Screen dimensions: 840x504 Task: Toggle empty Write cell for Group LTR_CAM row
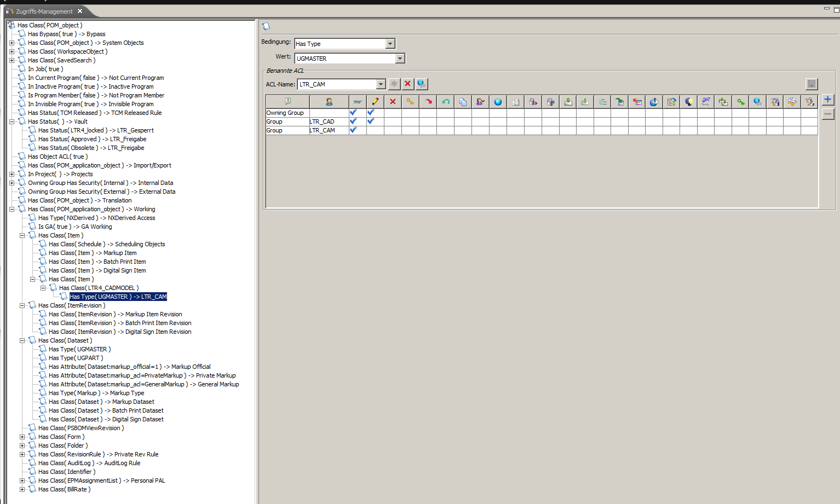pos(375,130)
